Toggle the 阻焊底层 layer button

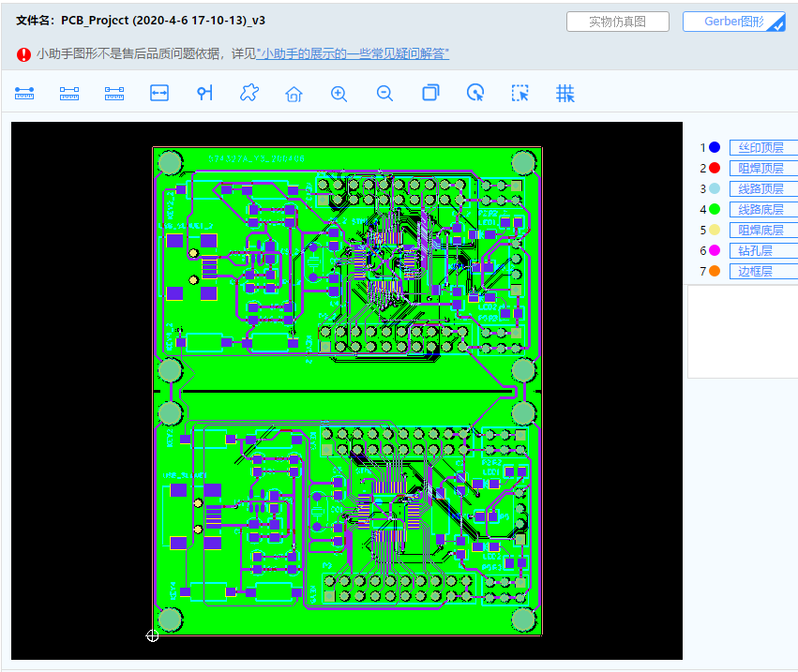pyautogui.click(x=763, y=230)
